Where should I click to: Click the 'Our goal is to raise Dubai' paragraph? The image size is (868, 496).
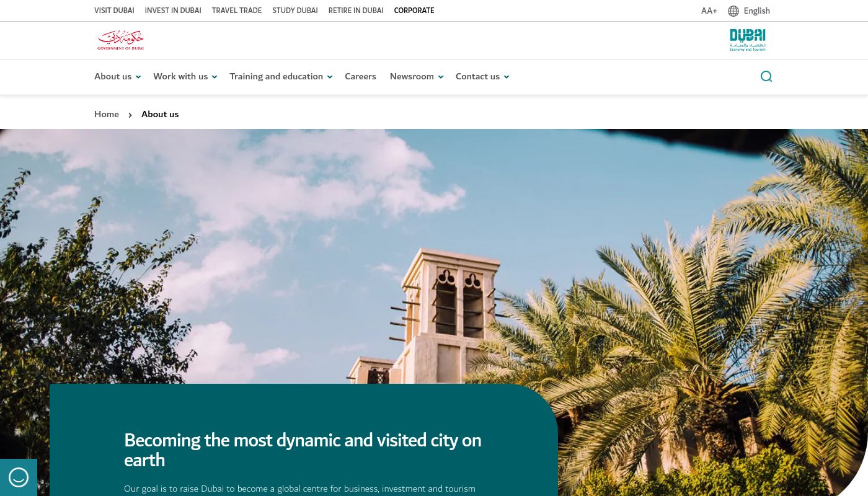[x=299, y=489]
